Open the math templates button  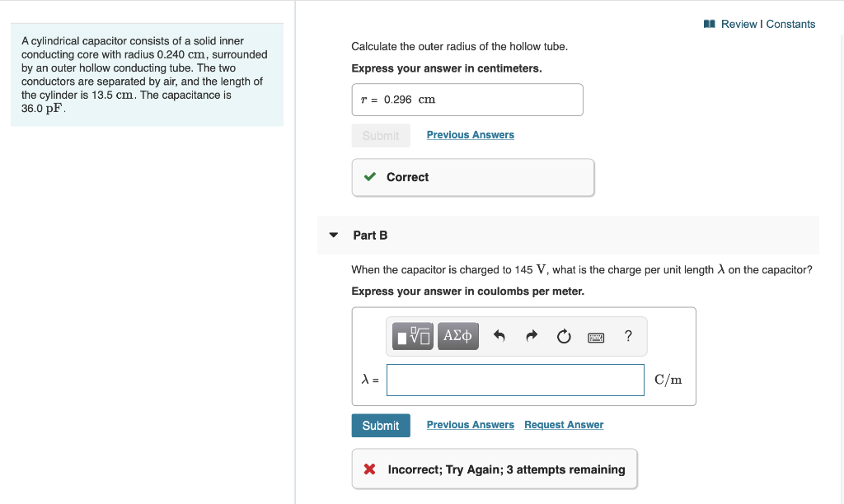tap(412, 336)
